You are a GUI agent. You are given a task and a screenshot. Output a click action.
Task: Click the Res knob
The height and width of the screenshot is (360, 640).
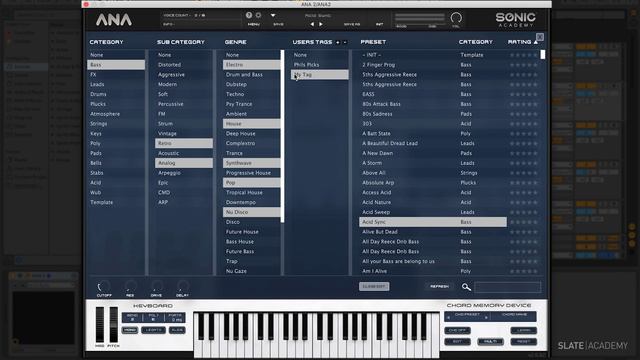pyautogui.click(x=130, y=287)
